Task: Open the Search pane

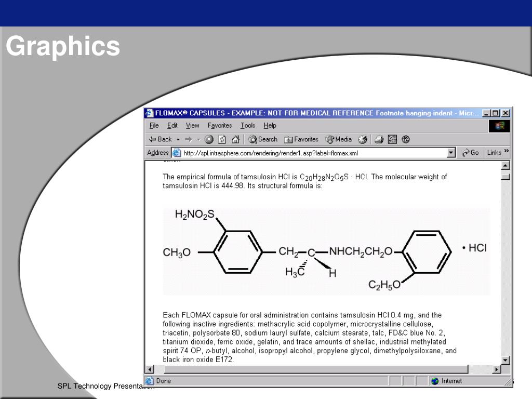Action: [x=262, y=139]
